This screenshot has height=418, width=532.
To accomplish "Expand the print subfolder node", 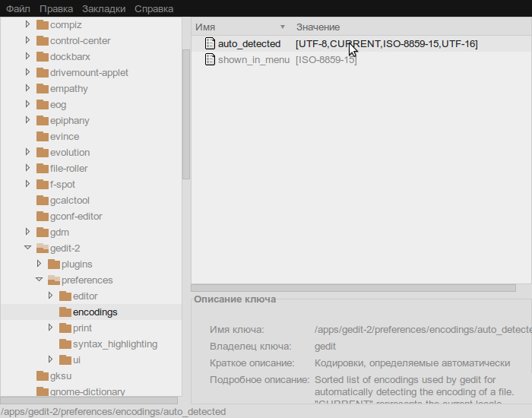I will pyautogui.click(x=51, y=327).
